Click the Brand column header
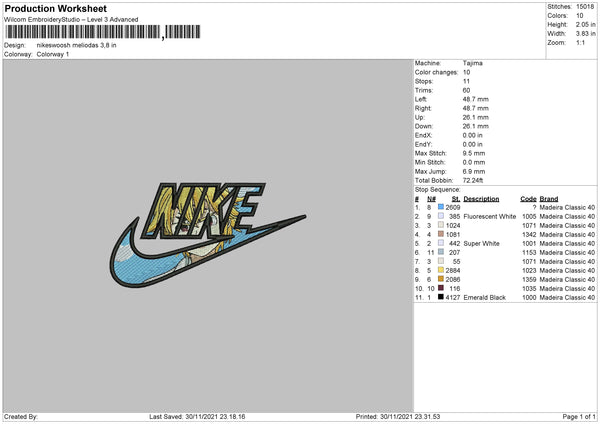The image size is (600, 424). coord(549,199)
